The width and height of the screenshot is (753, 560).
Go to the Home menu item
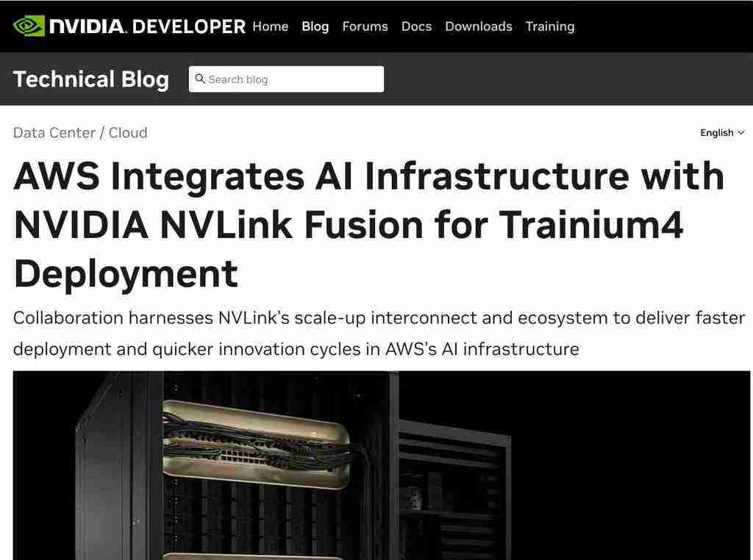coord(270,26)
